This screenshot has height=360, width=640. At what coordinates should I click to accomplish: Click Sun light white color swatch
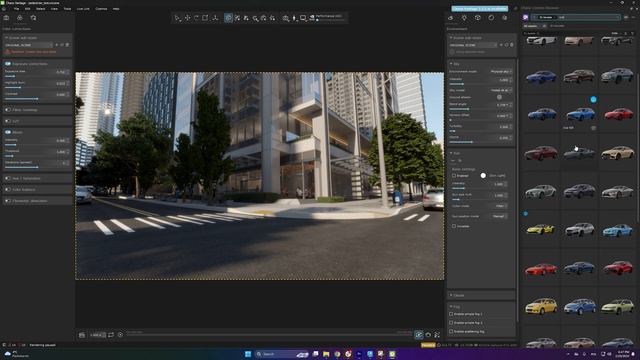click(x=483, y=176)
